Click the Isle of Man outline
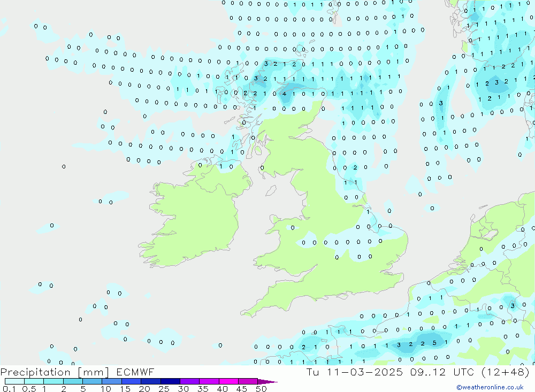Image resolution: width=535 pixels, height=392 pixels. [x=271, y=191]
